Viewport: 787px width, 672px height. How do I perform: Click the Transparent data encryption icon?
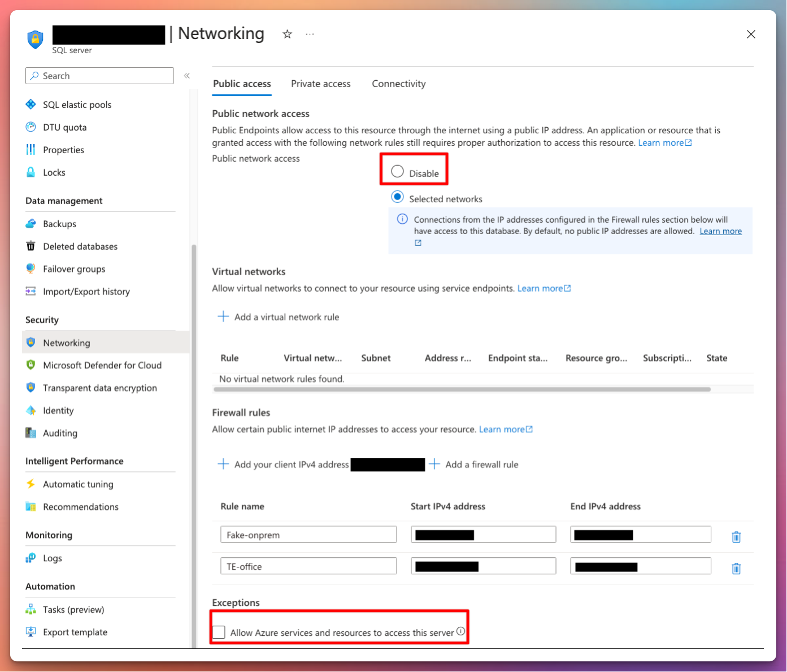tap(31, 388)
